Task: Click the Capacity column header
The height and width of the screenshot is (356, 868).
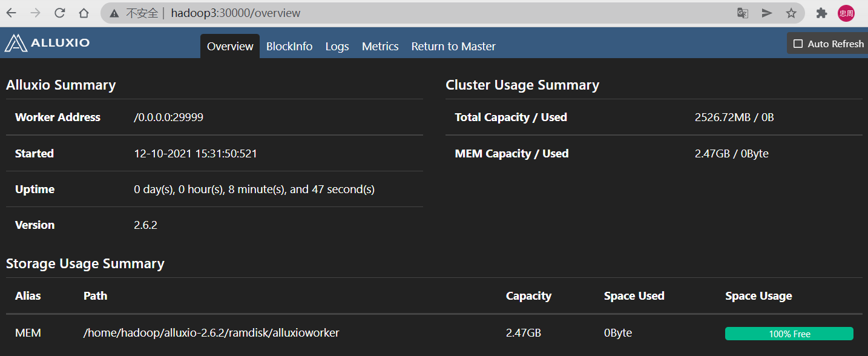Action: pos(528,296)
